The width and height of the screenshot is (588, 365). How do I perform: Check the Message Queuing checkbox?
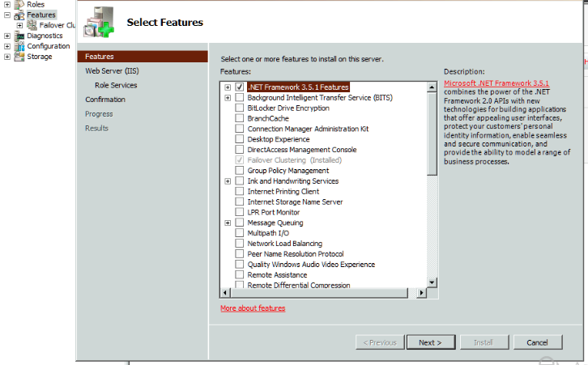click(239, 223)
